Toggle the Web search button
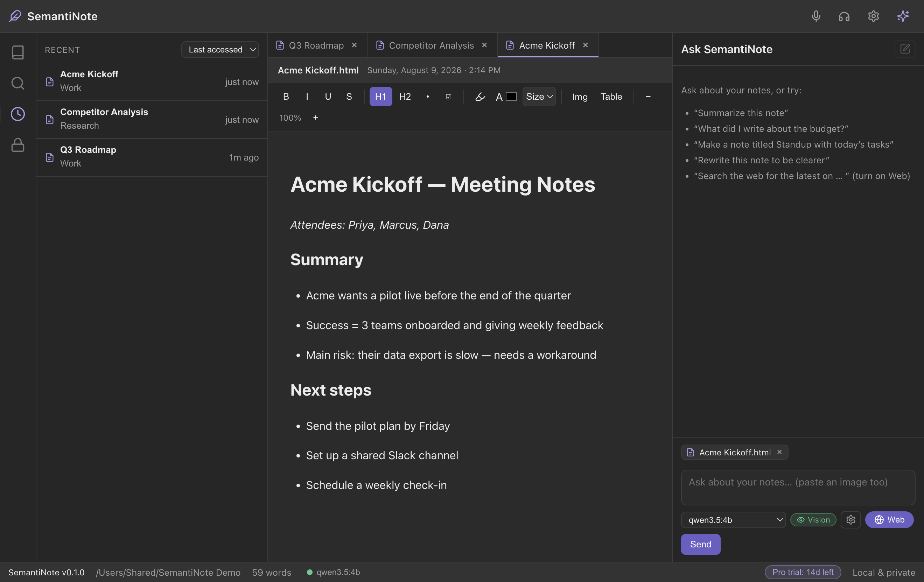Screen dimensions: 924x582 (x=889, y=519)
